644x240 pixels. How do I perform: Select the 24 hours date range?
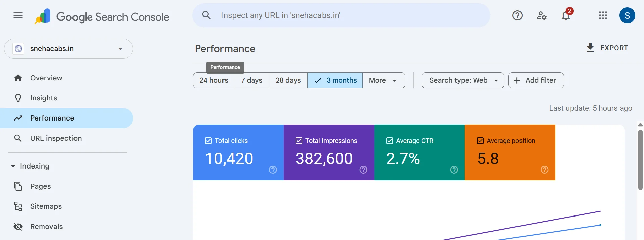pos(214,80)
